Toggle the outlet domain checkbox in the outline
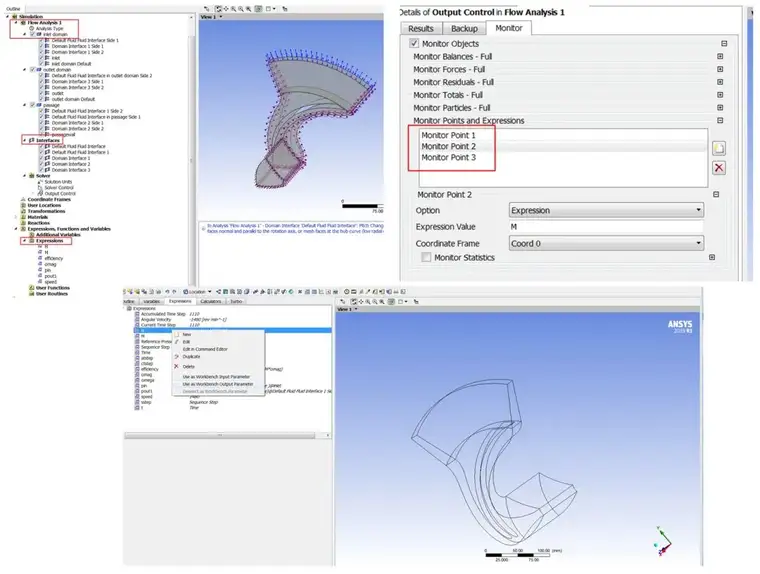This screenshot has height=574, width=760. coord(32,70)
